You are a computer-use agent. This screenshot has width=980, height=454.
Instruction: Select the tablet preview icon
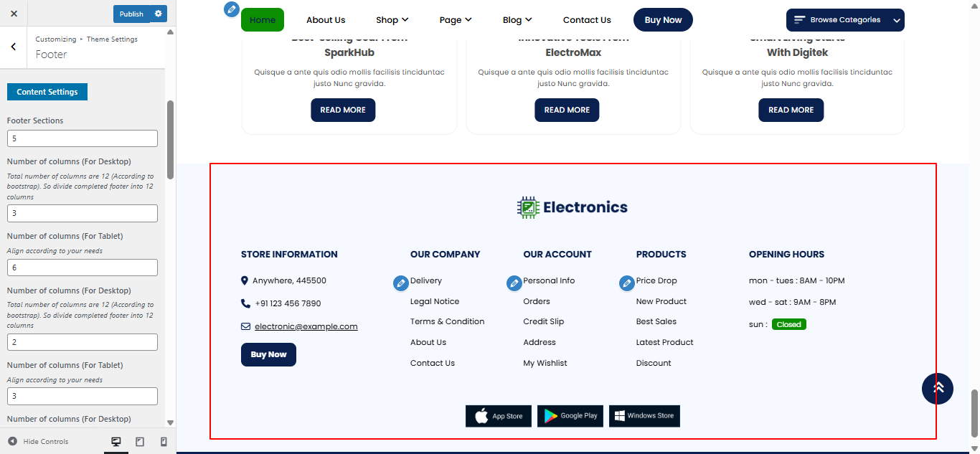click(140, 442)
